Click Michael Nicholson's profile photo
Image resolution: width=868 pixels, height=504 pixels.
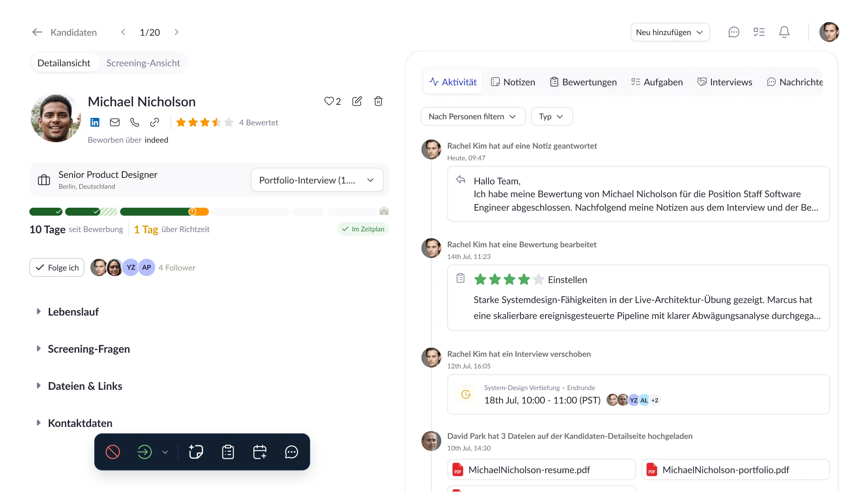(x=56, y=118)
